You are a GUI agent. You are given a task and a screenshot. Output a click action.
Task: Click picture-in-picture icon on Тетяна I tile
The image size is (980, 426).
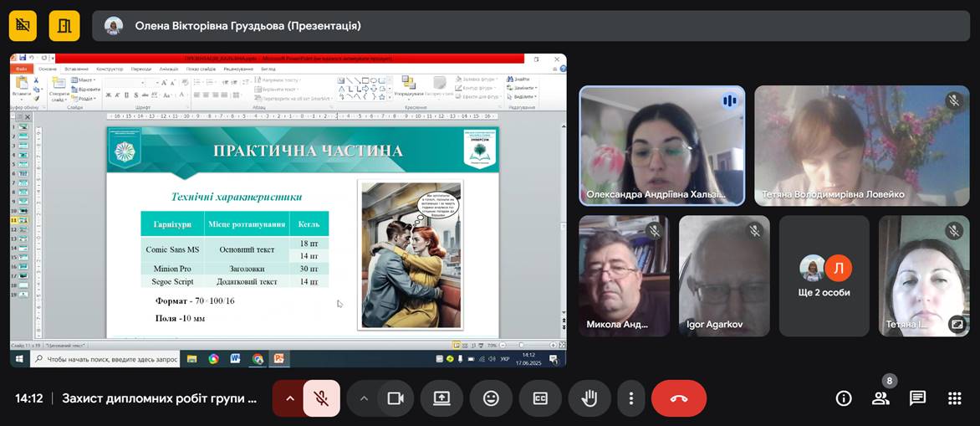tap(957, 323)
